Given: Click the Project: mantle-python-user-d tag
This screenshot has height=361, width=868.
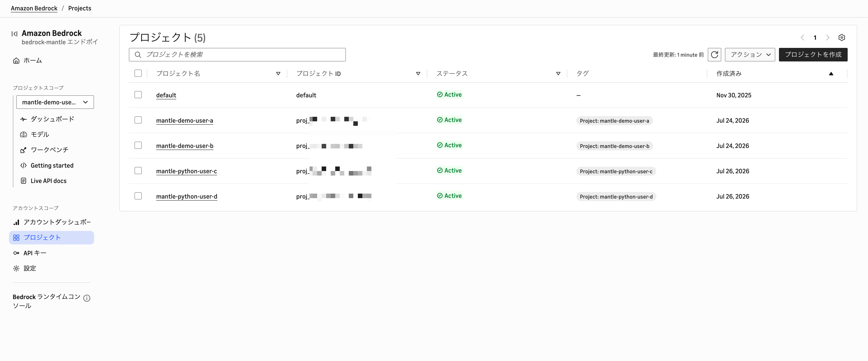Looking at the screenshot, I should [616, 196].
